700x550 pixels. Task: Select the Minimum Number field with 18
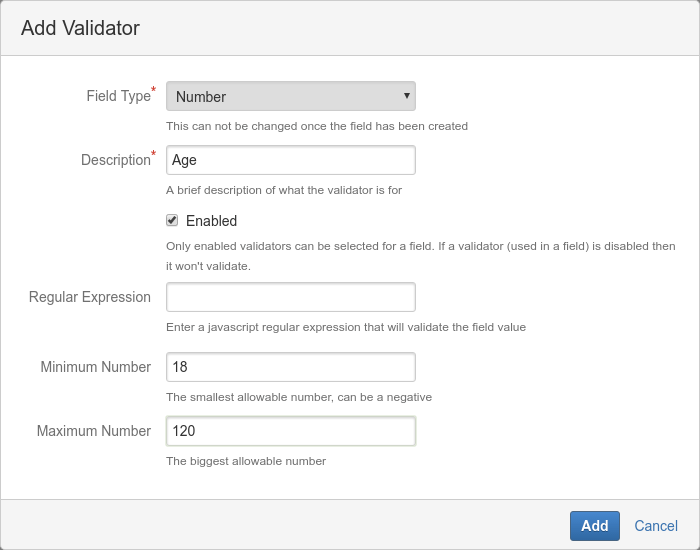click(x=290, y=367)
